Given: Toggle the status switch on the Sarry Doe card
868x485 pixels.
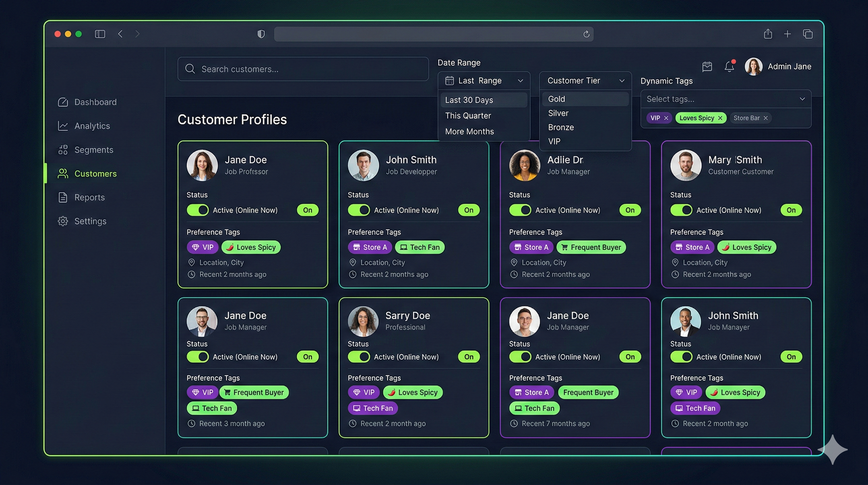Looking at the screenshot, I should [x=359, y=357].
